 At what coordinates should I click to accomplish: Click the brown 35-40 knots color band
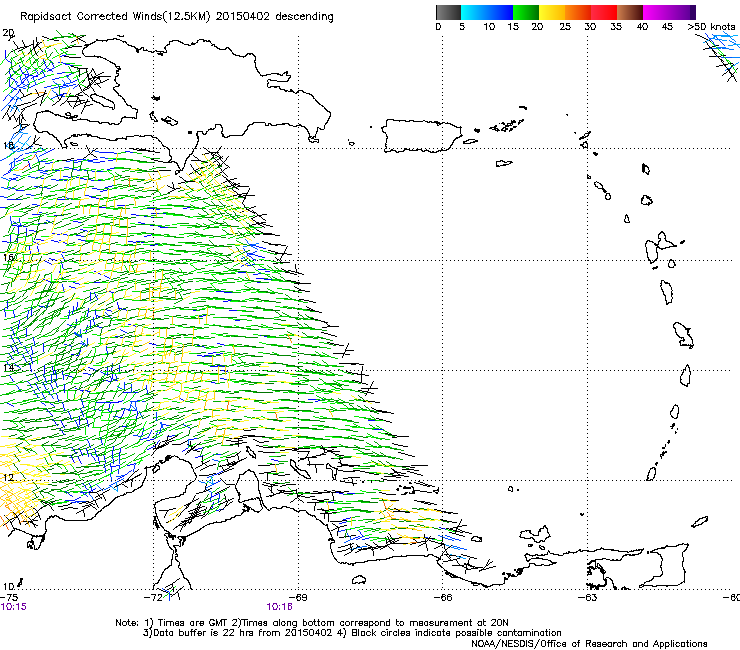click(x=630, y=12)
